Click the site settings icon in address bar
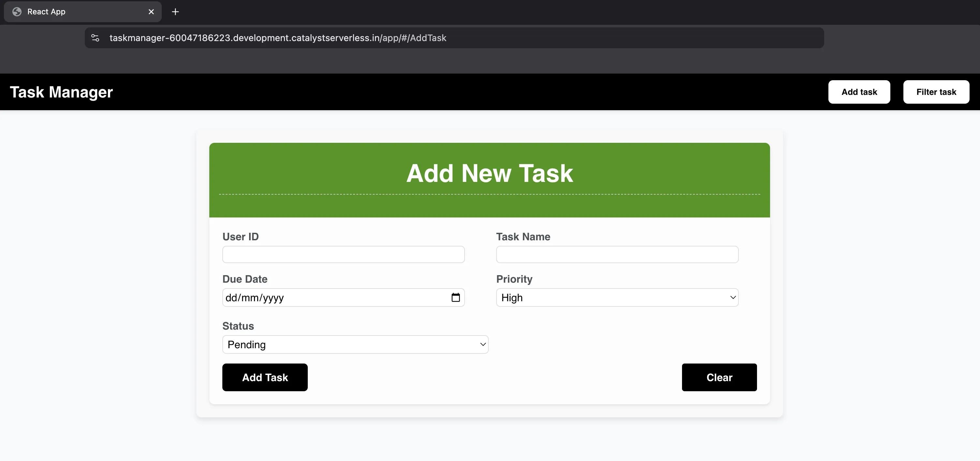This screenshot has width=980, height=461. tap(95, 38)
